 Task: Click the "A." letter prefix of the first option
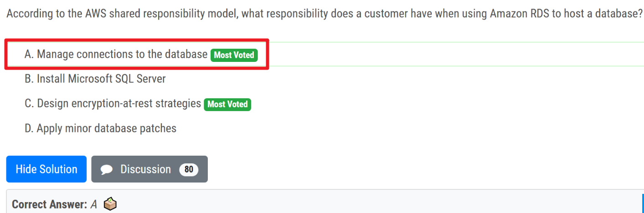tap(29, 55)
